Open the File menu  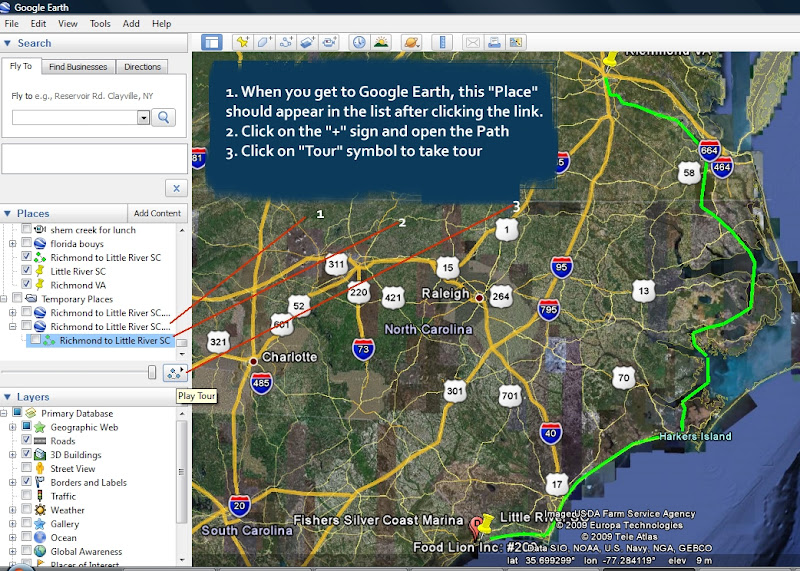point(11,23)
